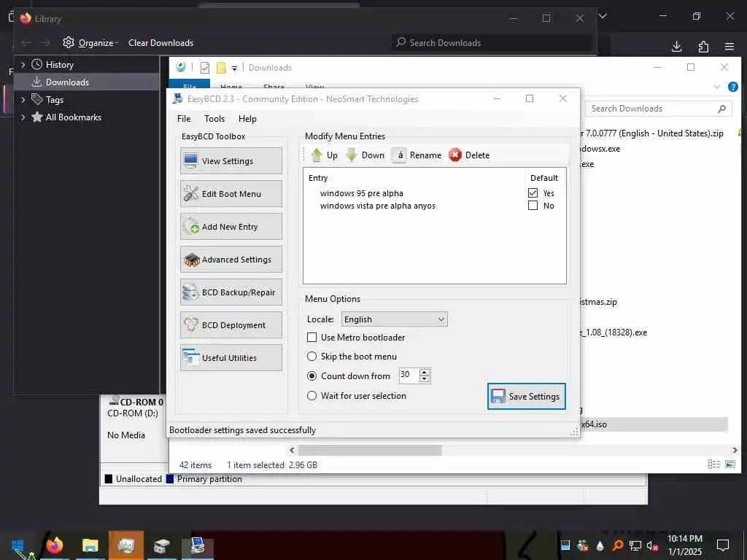Viewport: 747px width, 560px height.
Task: Select entry windows 95 pre alpha
Action: coord(362,193)
